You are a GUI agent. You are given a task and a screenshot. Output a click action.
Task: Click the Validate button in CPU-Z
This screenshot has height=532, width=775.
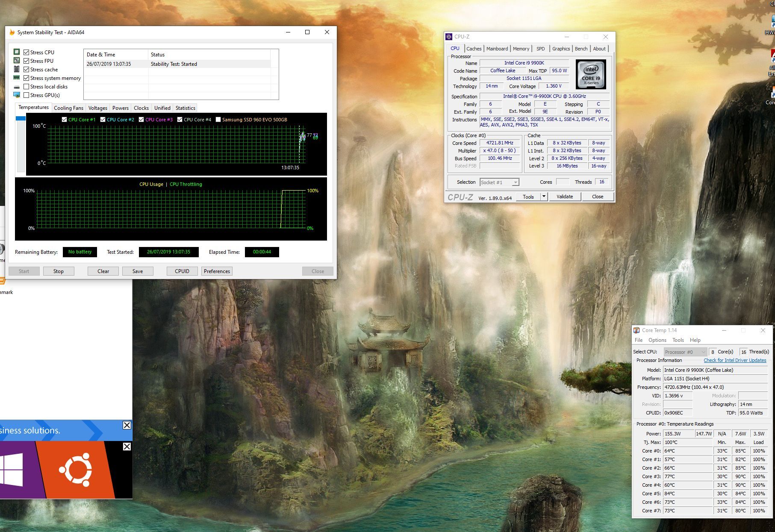click(x=565, y=197)
